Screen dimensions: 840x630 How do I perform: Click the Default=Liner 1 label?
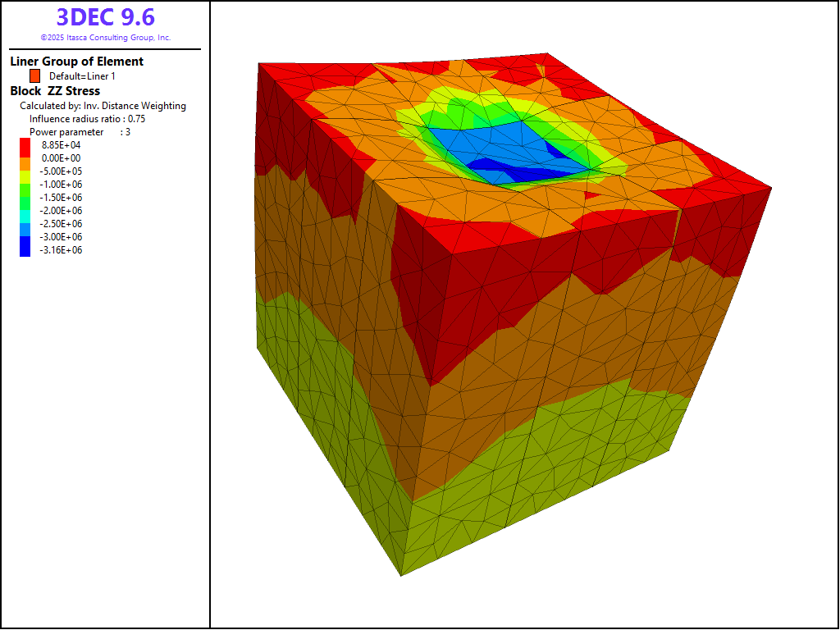click(82, 75)
